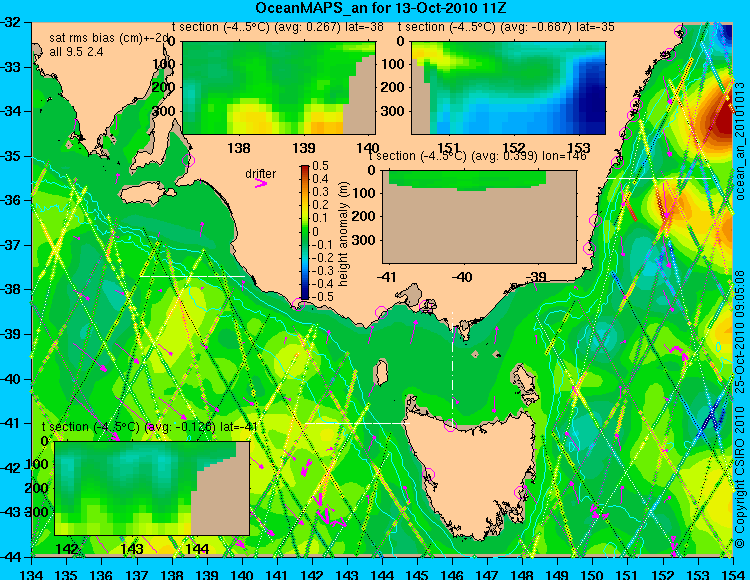
Task: Click the vertical "ocean_an_20101013" filename text
Action: pos(739,141)
